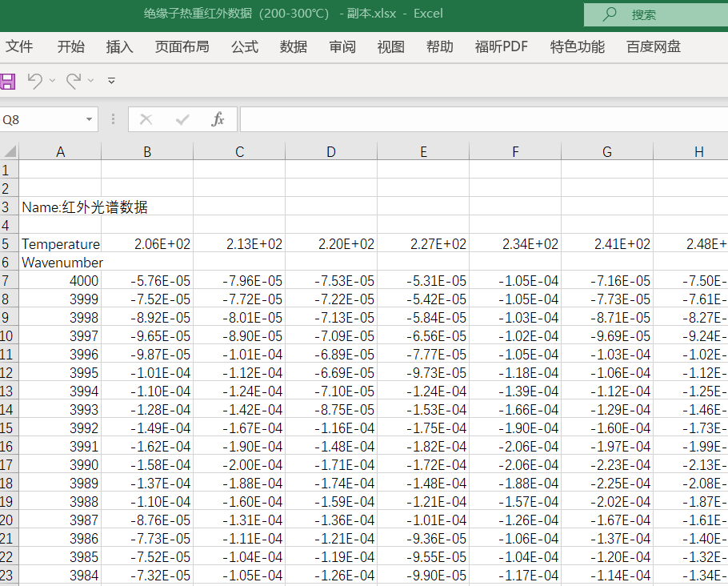This screenshot has width=728, height=586.
Task: Click into the formula bar input
Action: click(x=484, y=120)
